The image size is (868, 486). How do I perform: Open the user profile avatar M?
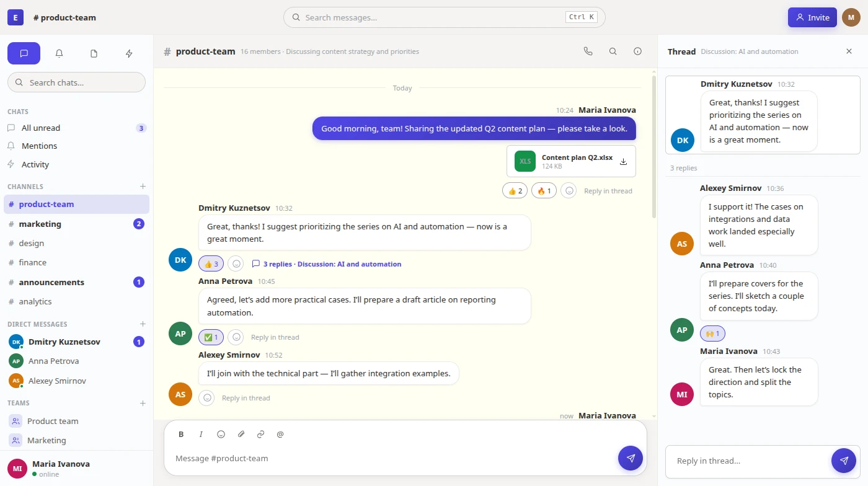[851, 17]
